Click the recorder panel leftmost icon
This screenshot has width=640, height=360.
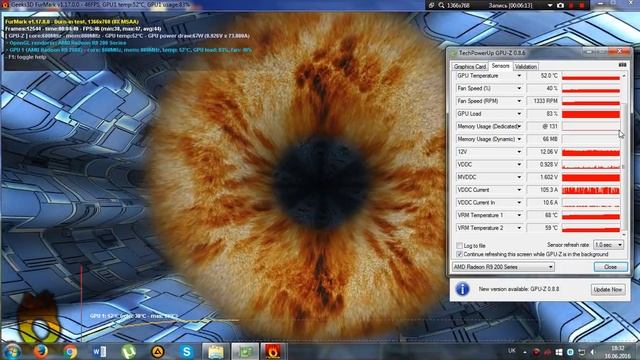pyautogui.click(x=431, y=5)
